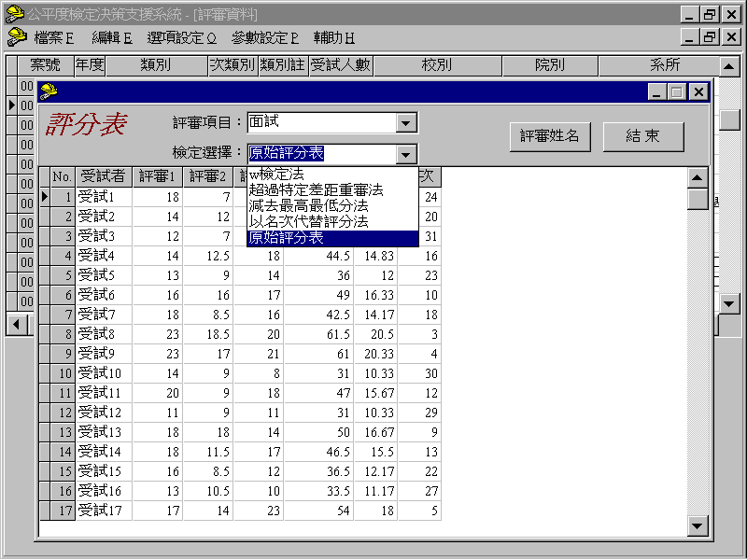747x560 pixels.
Task: Click the helmet icon in the main title bar
Action: tap(14, 14)
